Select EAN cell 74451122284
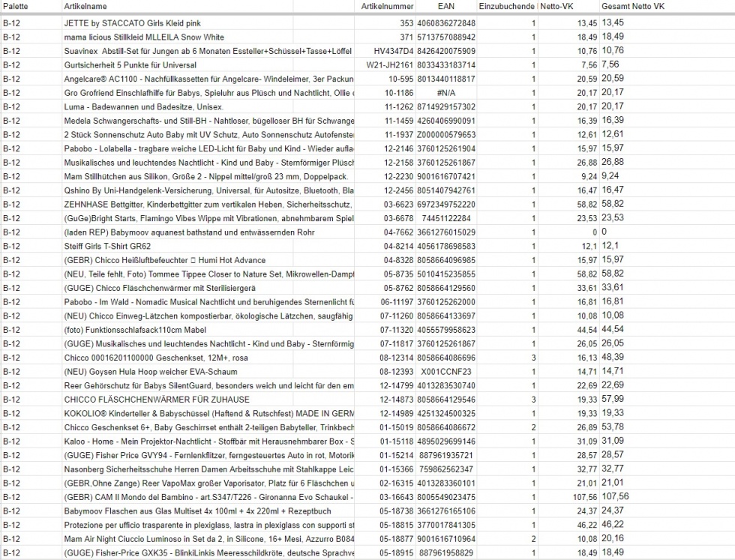 click(x=445, y=218)
